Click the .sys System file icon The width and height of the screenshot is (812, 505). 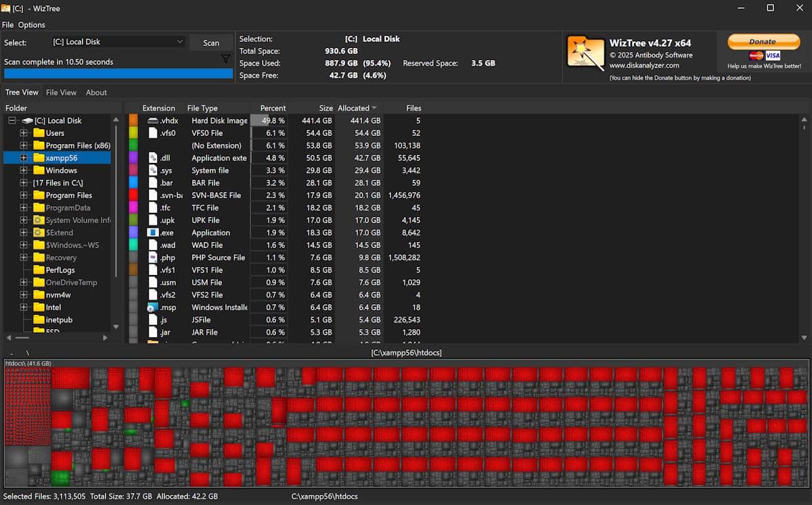click(153, 170)
